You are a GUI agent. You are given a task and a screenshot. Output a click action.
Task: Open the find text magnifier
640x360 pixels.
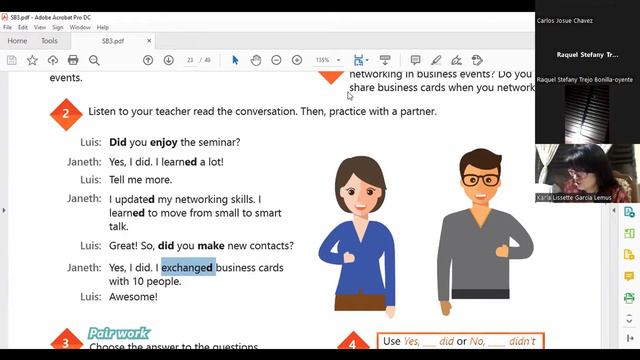94,60
